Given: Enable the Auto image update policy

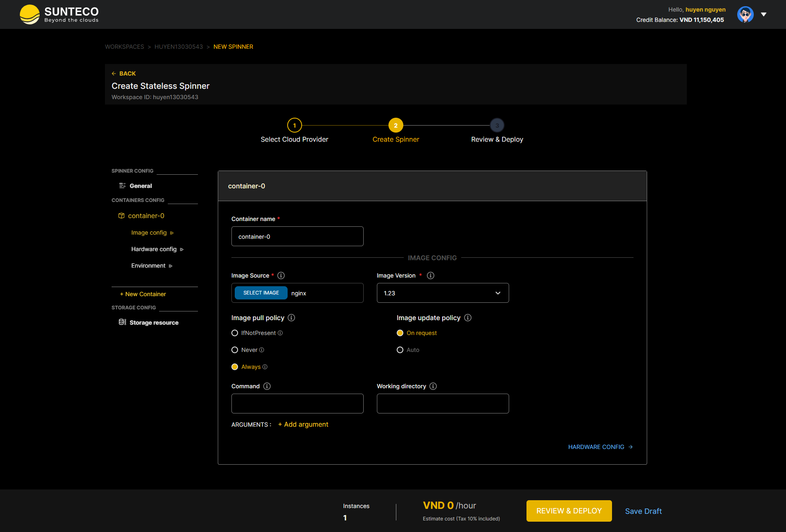Looking at the screenshot, I should click(x=400, y=350).
